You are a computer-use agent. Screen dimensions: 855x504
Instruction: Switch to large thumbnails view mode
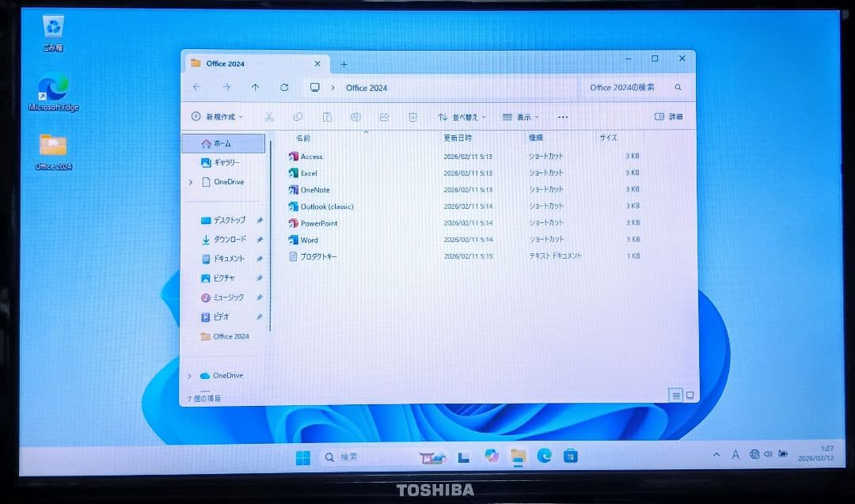[x=690, y=396]
